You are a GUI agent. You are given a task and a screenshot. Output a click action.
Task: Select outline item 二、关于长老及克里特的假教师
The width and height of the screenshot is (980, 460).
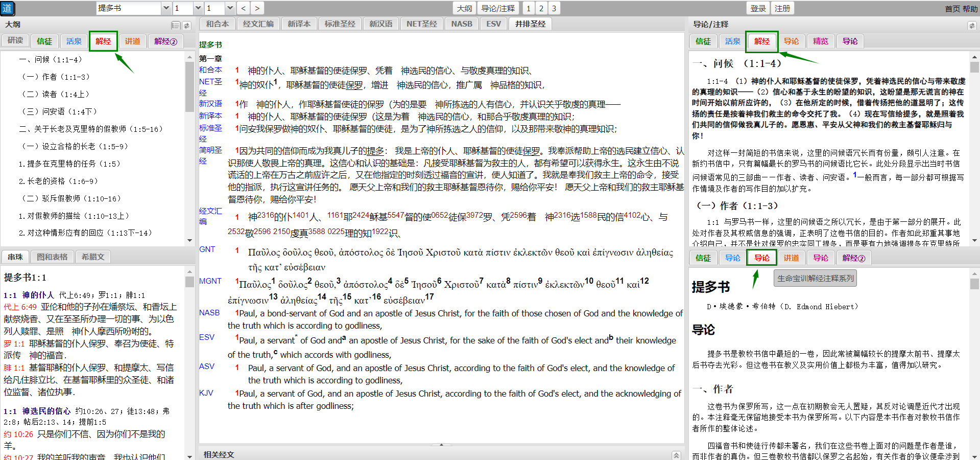[91, 129]
